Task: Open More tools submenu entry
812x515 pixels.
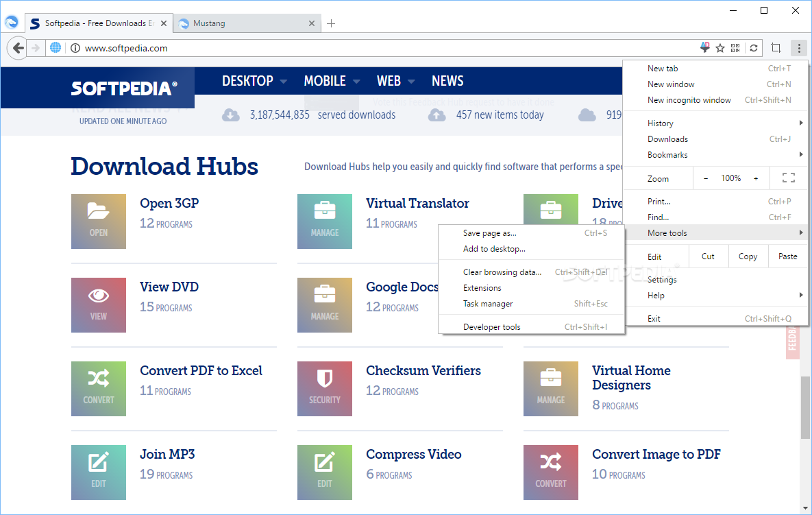Action: (x=715, y=233)
